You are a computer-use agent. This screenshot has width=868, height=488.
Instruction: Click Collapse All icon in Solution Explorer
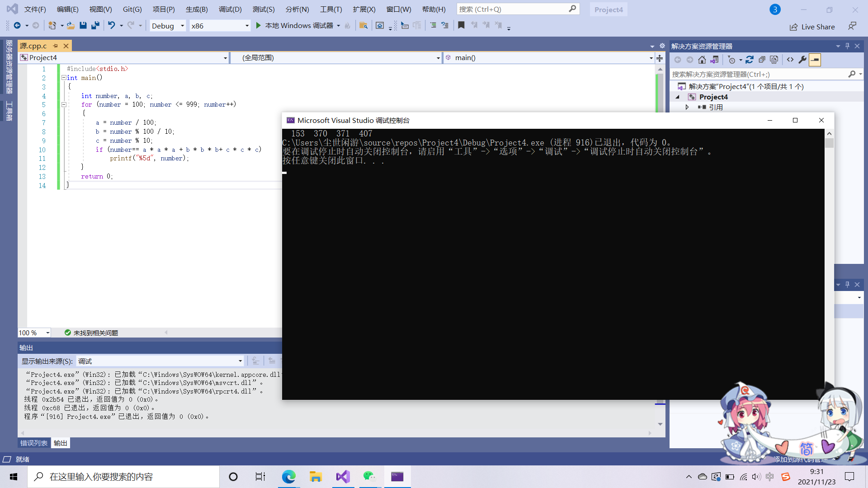(x=762, y=60)
